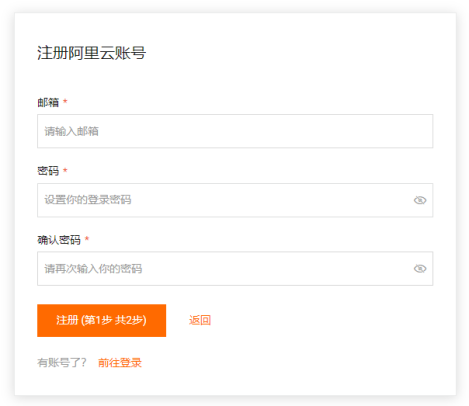Go back via the 返回 link

200,320
